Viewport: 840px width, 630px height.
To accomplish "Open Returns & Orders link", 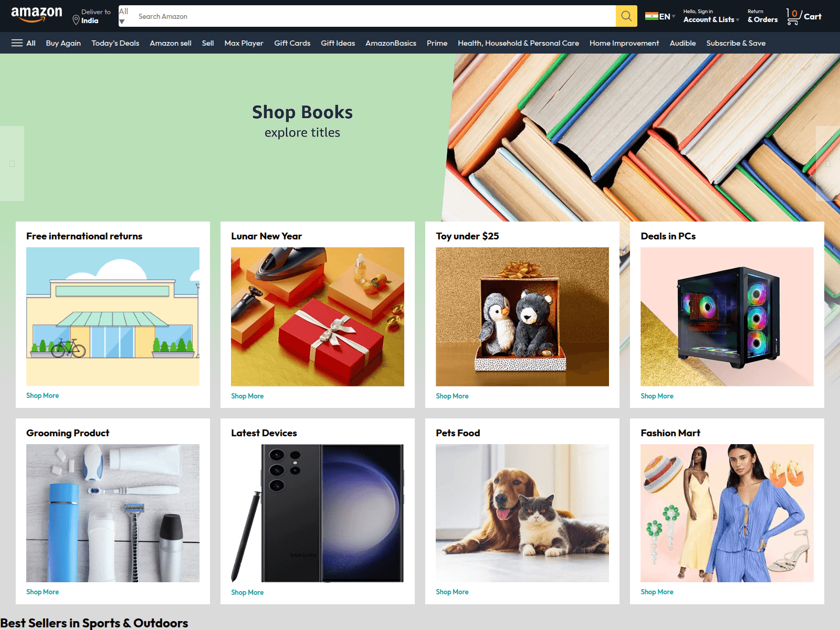I will 762,16.
